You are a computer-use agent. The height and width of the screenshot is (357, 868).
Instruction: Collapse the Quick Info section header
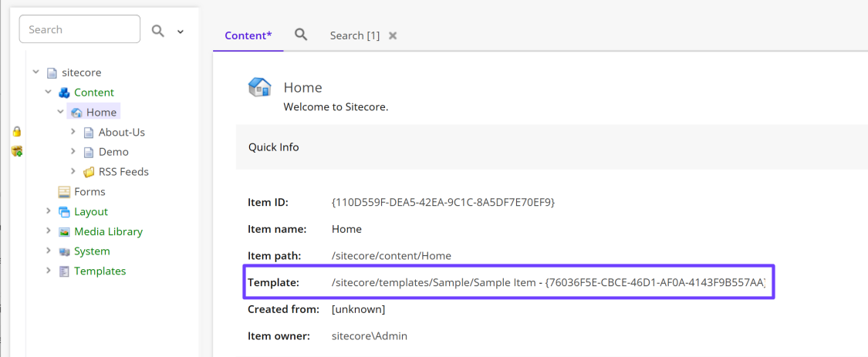552,147
